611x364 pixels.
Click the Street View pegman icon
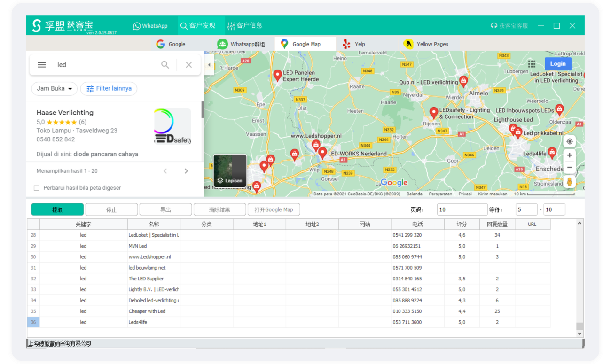click(x=570, y=182)
